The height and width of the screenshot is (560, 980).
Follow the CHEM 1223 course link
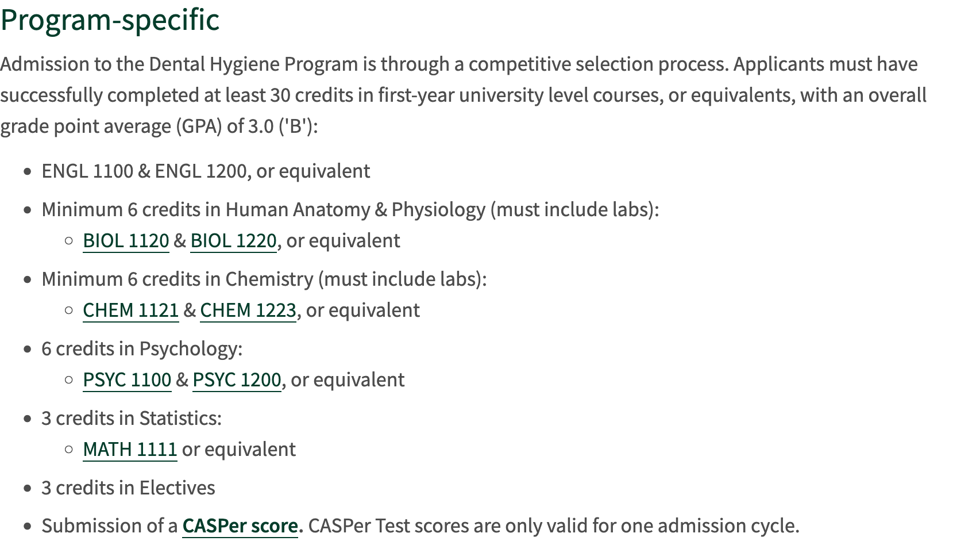tap(248, 310)
